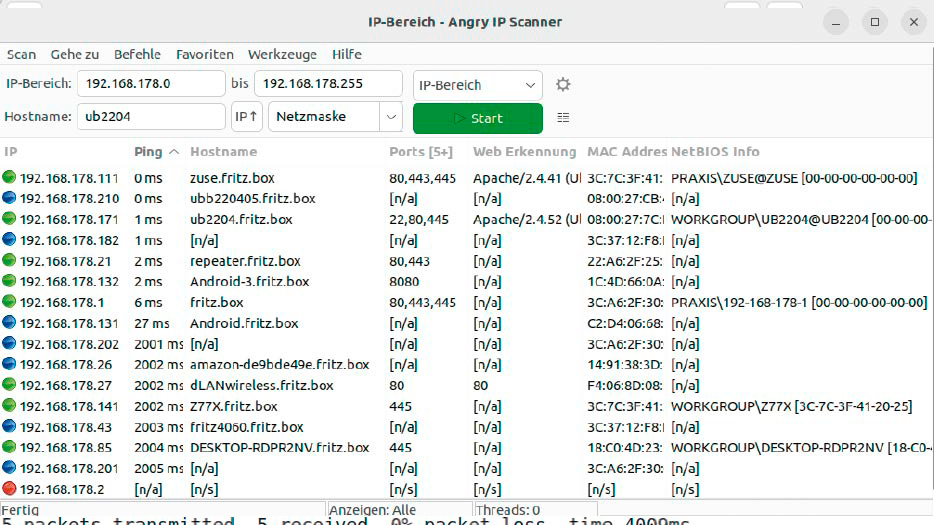Click the blue status dot for 192.168.178.26
Screen dimensions: 934x525
point(9,364)
